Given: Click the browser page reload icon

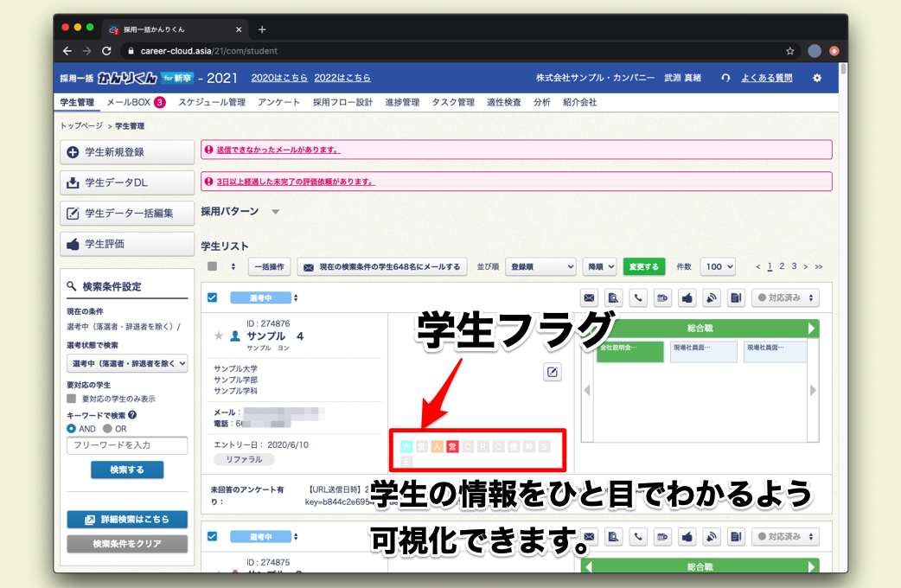Looking at the screenshot, I should [106, 51].
